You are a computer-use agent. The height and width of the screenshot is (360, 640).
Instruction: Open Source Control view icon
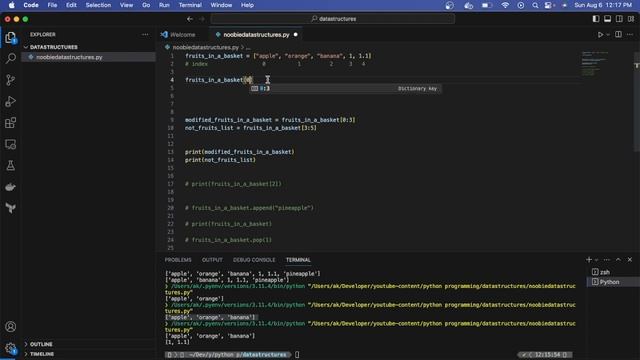(11, 80)
